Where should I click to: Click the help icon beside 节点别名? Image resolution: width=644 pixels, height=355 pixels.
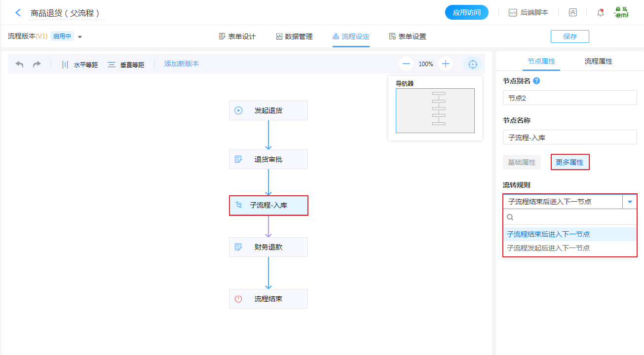(x=536, y=81)
